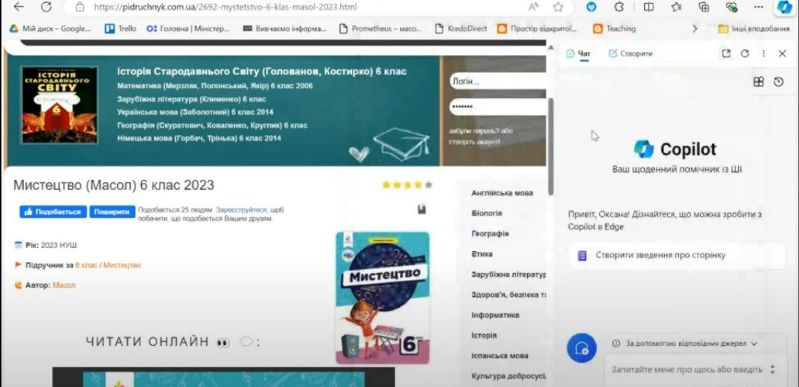Click the Історія Стародавнього Світу cover image

[59, 105]
